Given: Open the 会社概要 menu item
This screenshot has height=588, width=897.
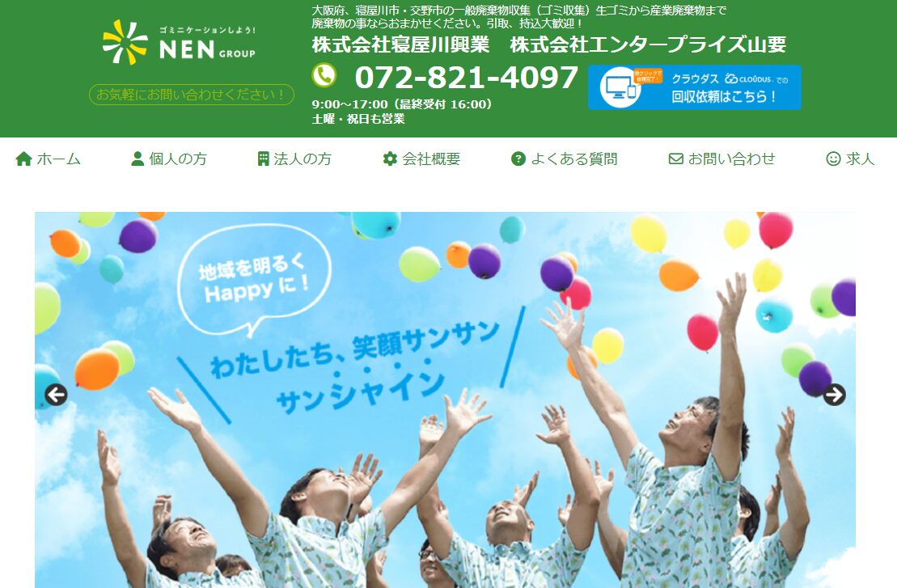Looking at the screenshot, I should [x=421, y=159].
